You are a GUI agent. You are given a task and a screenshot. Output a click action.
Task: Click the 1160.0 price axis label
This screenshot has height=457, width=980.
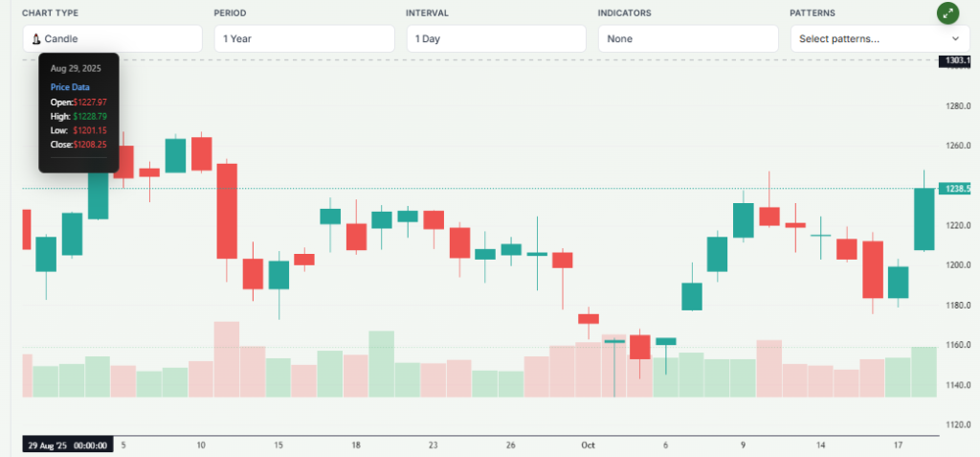coord(959,345)
